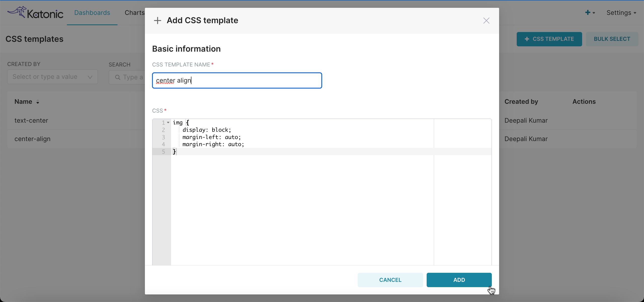This screenshot has height=302, width=644.
Task: Click the CANCEL button
Action: pos(390,280)
